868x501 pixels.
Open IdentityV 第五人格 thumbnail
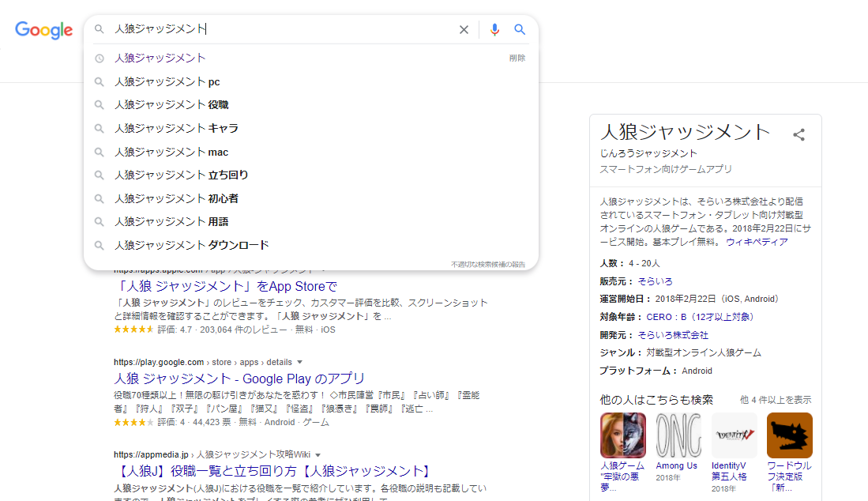click(x=734, y=435)
